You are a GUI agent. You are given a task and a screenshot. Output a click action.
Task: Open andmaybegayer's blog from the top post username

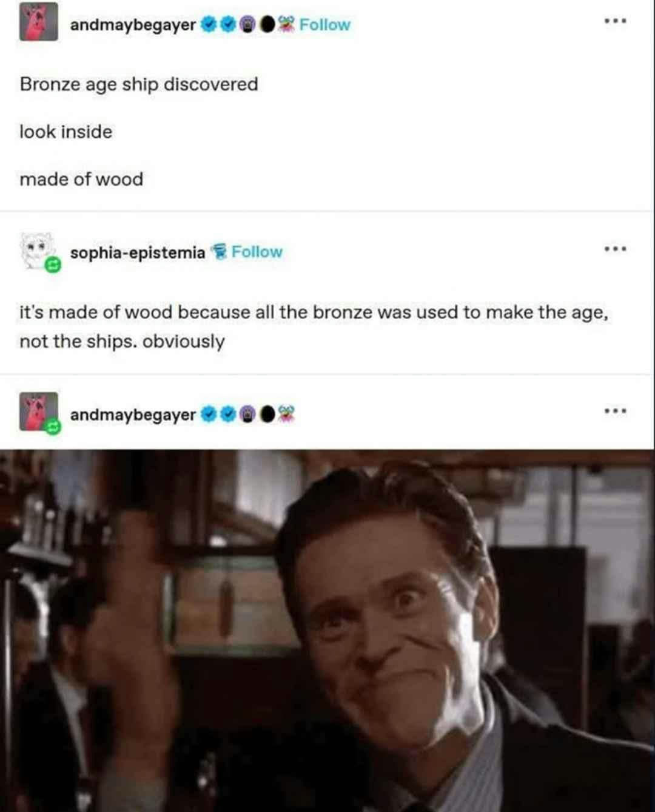(133, 25)
